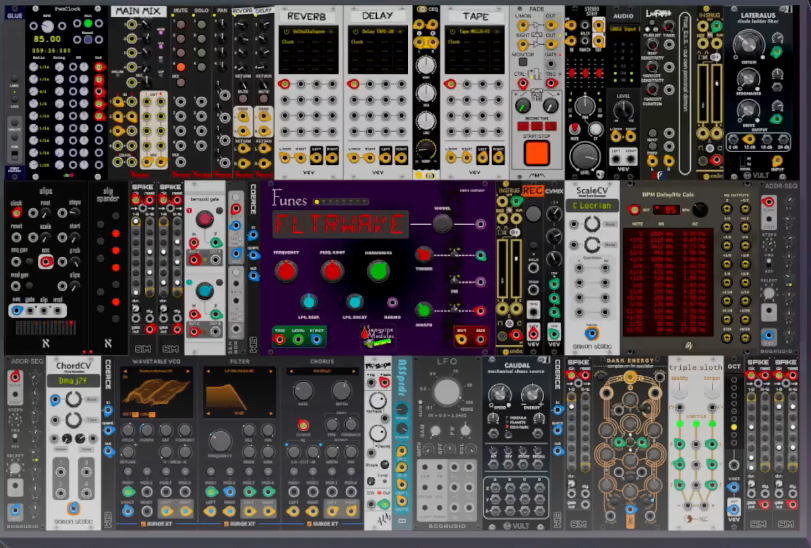Click the top right arrow in the Filter module
811x548 pixels.
271,371
